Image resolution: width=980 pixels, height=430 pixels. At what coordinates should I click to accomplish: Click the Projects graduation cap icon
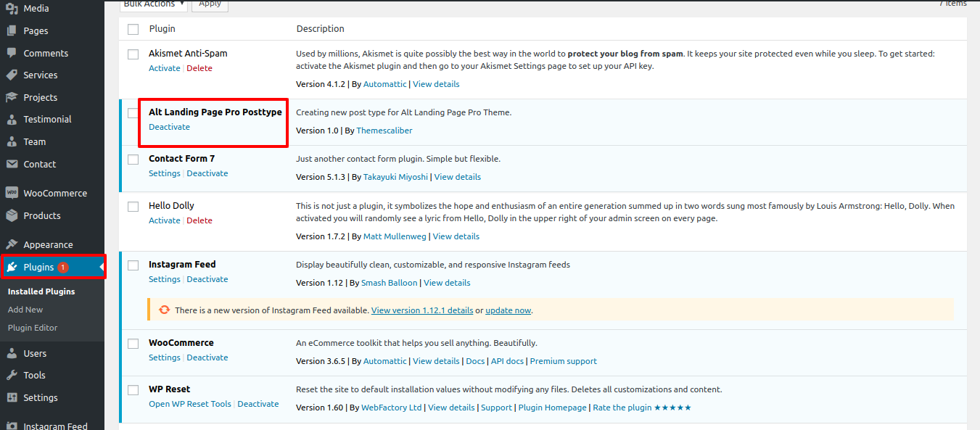(12, 97)
